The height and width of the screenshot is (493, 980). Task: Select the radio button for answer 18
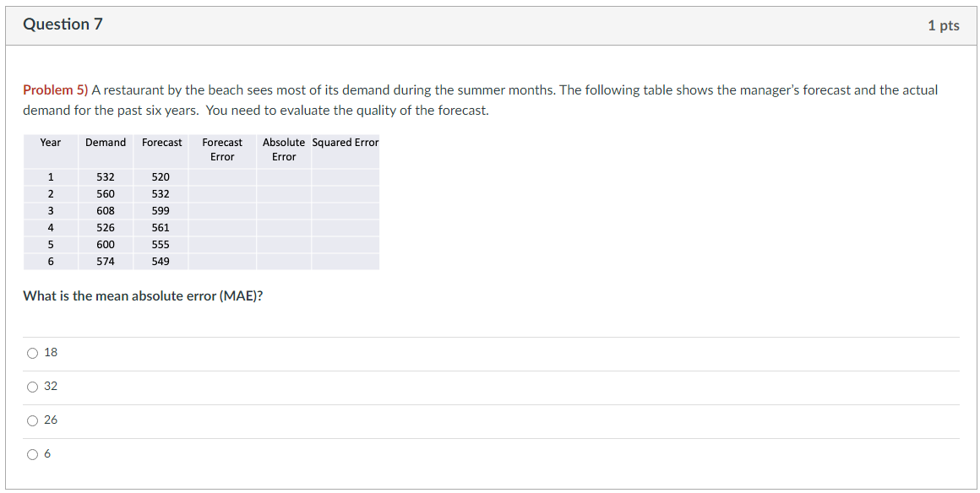click(x=32, y=353)
